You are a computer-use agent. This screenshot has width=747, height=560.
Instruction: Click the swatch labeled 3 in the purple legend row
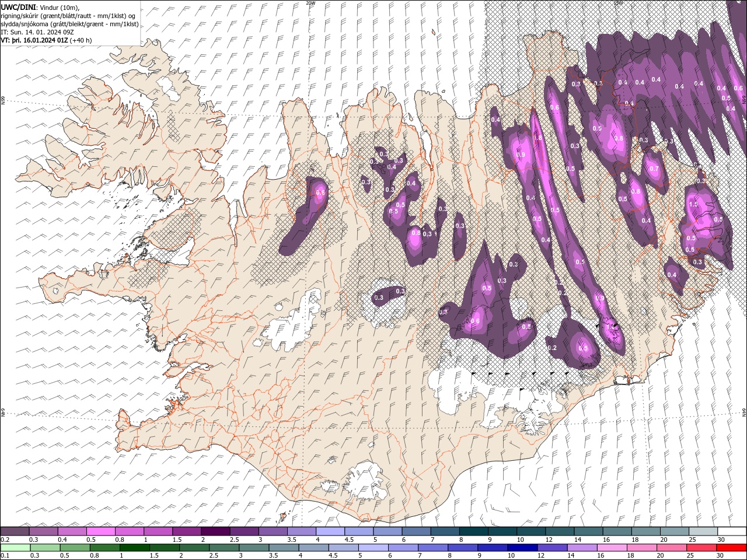273,531
